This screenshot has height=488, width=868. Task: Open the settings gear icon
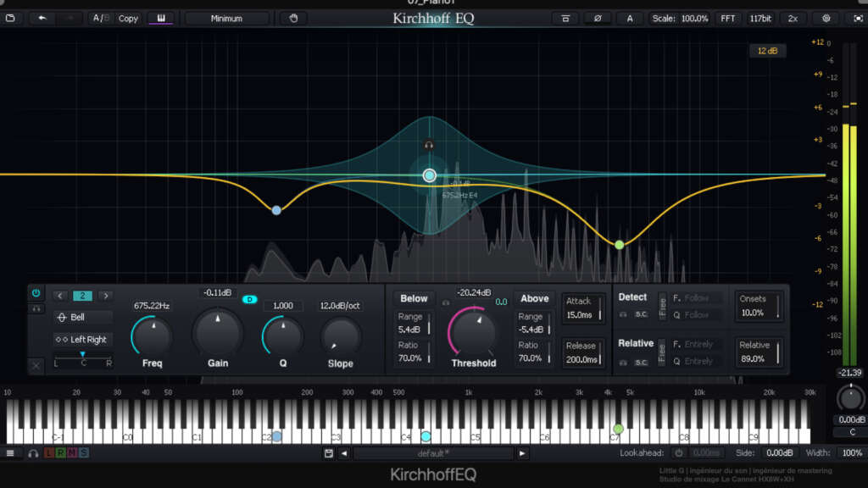[x=826, y=19]
